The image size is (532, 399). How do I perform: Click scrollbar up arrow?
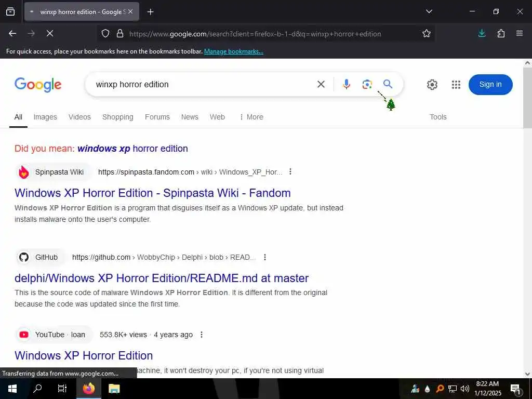pos(528,63)
